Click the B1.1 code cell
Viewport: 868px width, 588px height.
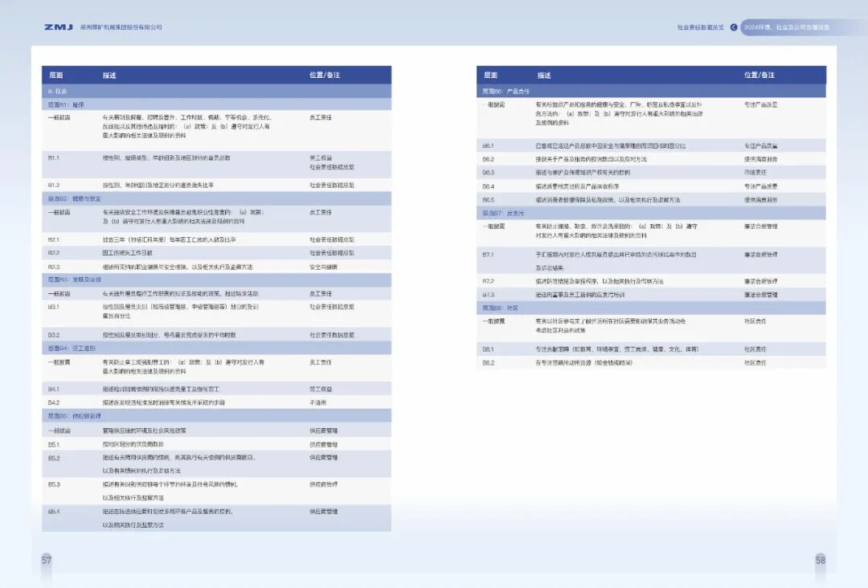point(54,158)
